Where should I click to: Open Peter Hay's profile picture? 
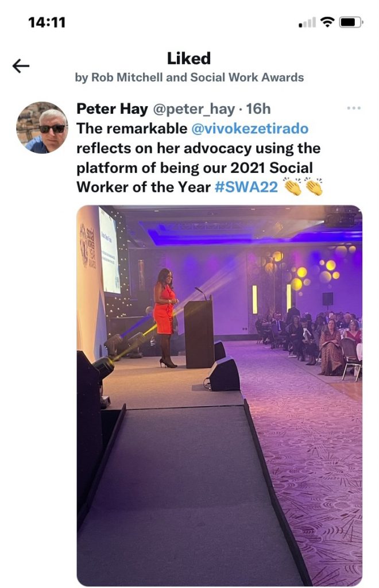pos(41,127)
